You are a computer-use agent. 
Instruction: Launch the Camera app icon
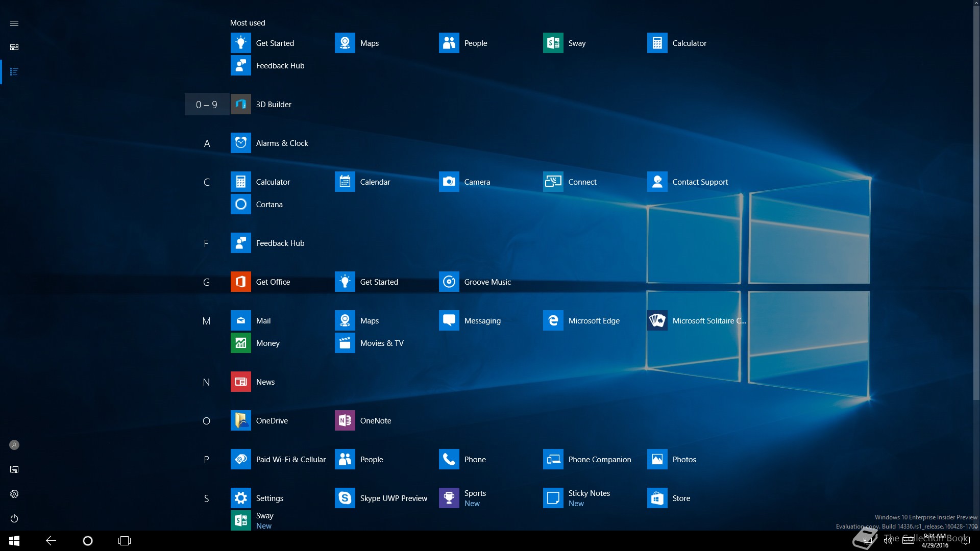click(449, 182)
